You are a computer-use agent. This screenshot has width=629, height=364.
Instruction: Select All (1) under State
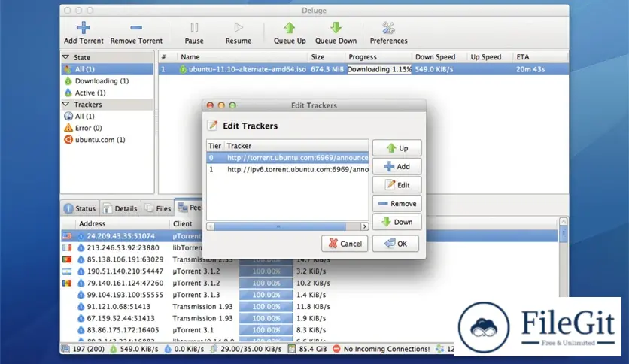(x=107, y=69)
